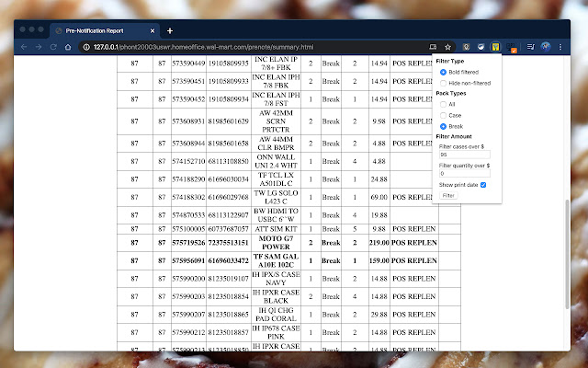The image size is (588, 368).
Task: Select the 159.00 price cell
Action: click(379, 260)
